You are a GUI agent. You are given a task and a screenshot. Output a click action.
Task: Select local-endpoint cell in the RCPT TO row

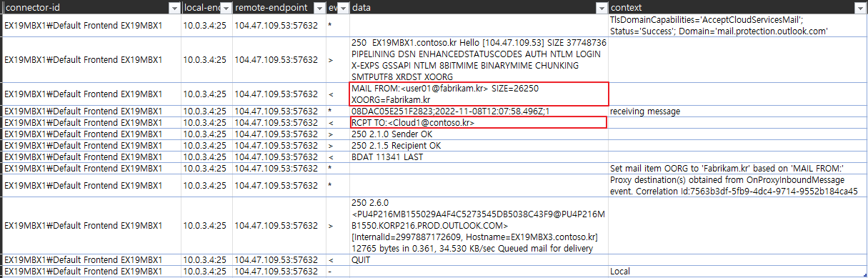click(206, 122)
